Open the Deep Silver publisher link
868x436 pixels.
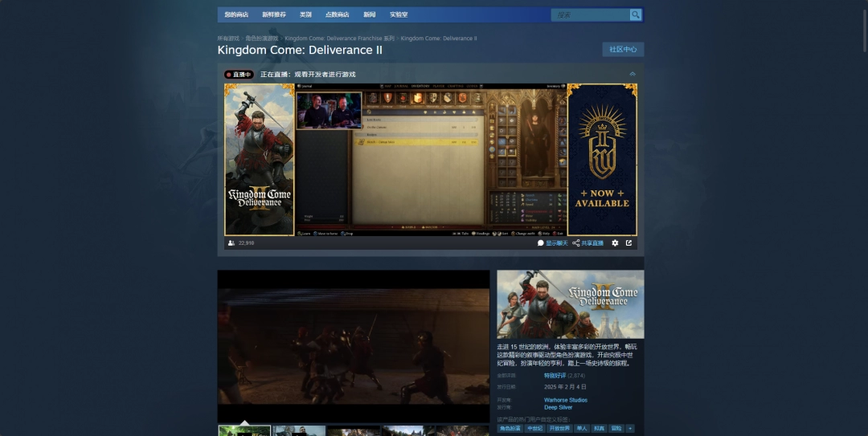[x=558, y=407]
